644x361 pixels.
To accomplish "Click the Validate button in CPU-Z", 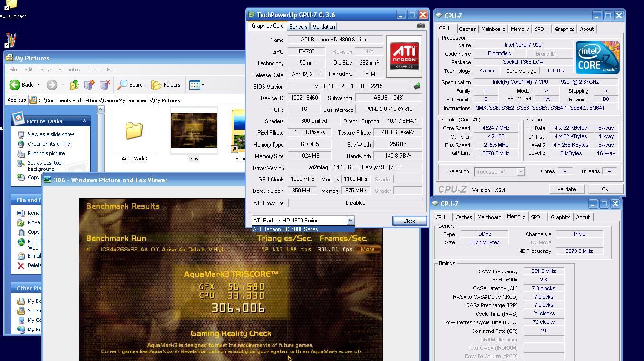I will 566,189.
